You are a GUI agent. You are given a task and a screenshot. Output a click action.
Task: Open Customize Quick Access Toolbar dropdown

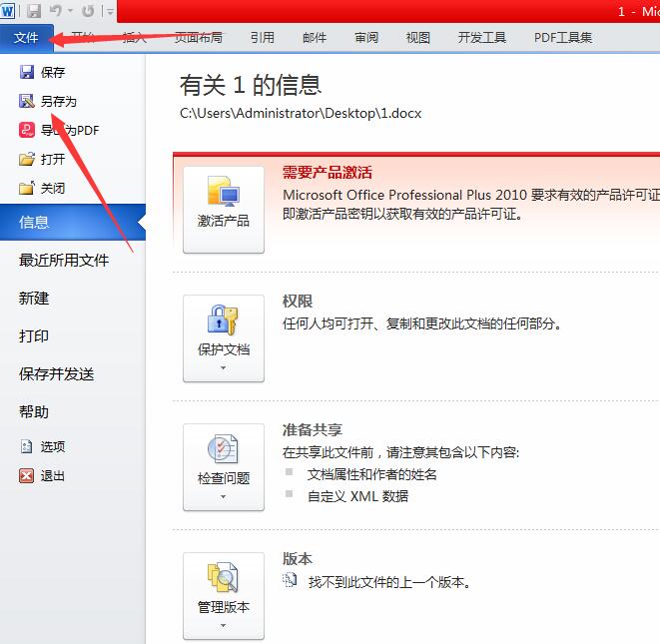click(110, 11)
